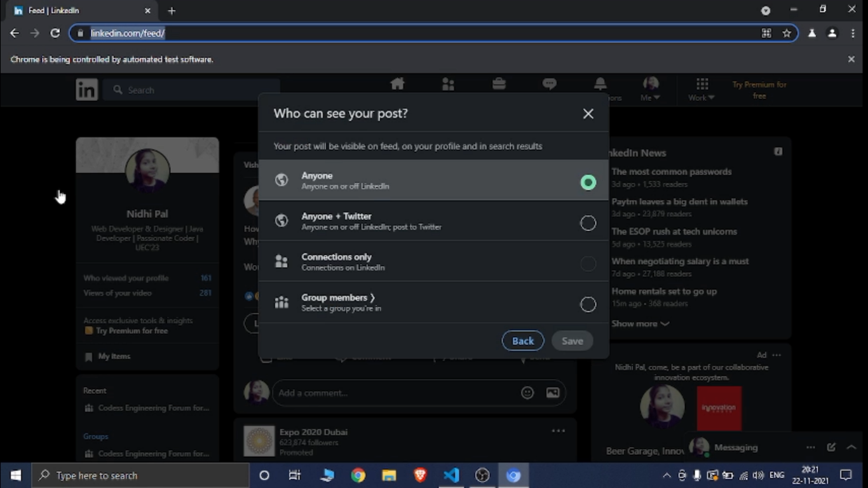Click the browser reload icon

[55, 33]
